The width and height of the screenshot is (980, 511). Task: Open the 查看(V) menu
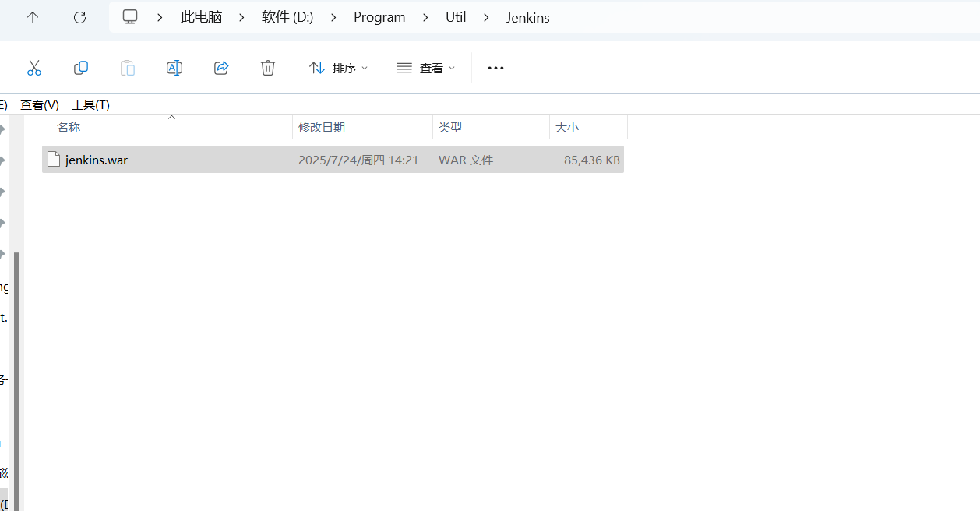(40, 104)
